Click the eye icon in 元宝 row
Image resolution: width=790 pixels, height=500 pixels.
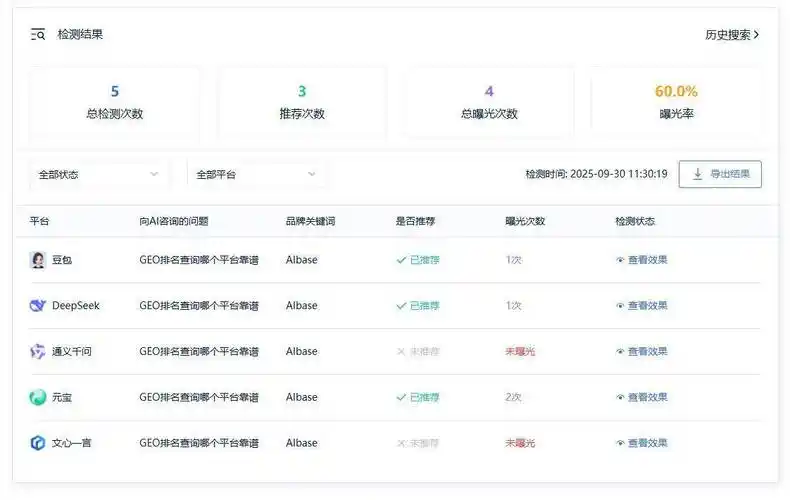620,398
